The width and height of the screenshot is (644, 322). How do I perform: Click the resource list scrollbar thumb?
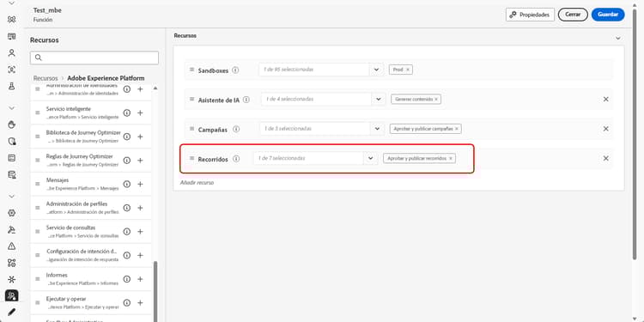pyautogui.click(x=155, y=292)
